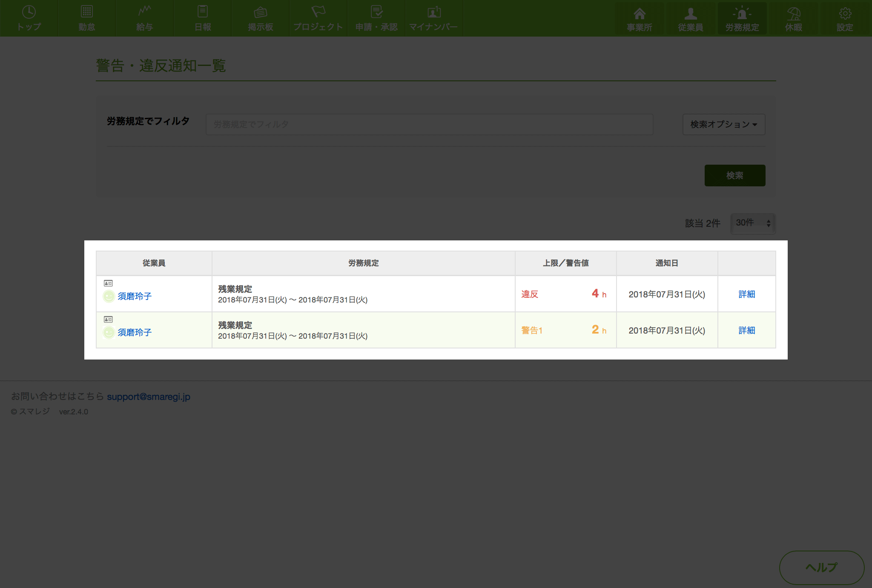Click the 警告・違反通知一覧 page title
Screen dimensions: 872x588
[161, 66]
